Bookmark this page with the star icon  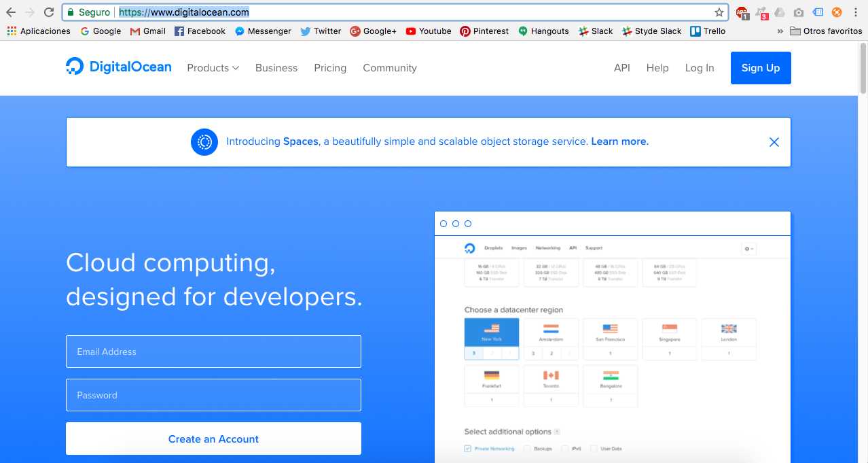coord(719,12)
